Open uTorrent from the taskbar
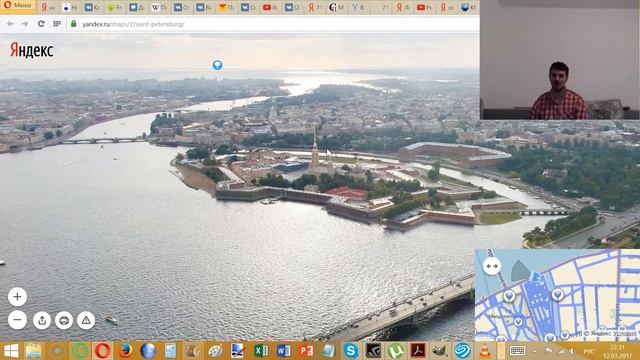The width and height of the screenshot is (640, 360). (x=395, y=351)
